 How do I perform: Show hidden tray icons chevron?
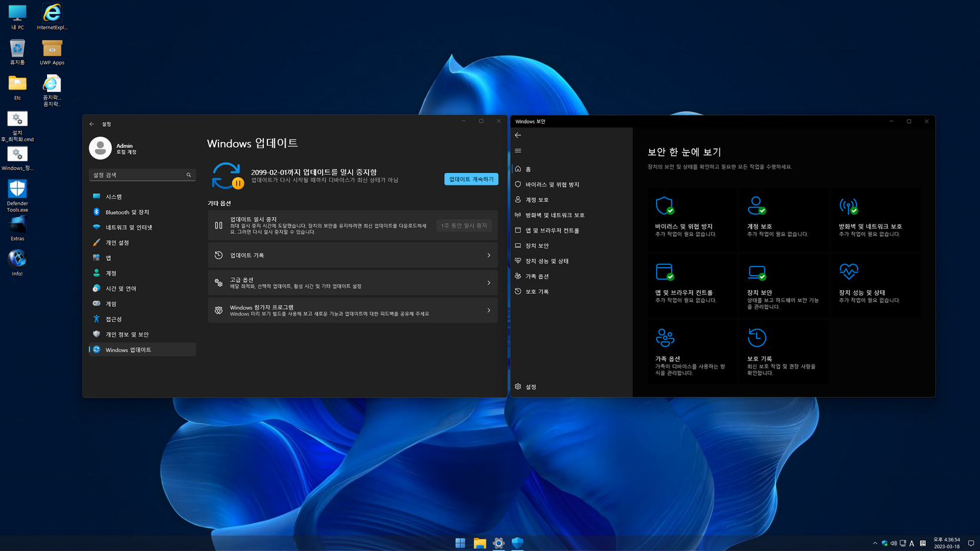pyautogui.click(x=875, y=543)
